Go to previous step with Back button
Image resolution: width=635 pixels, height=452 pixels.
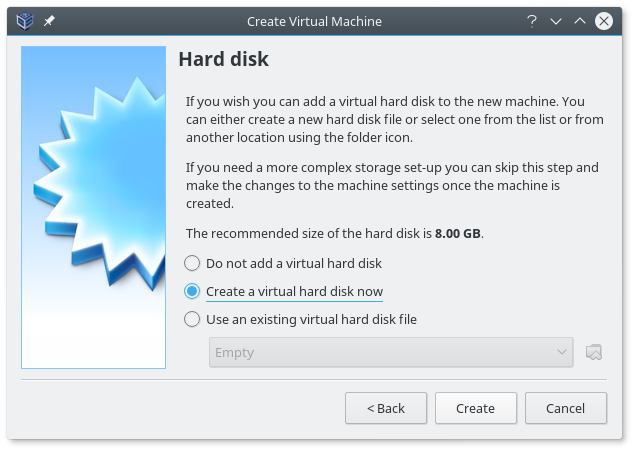click(385, 408)
